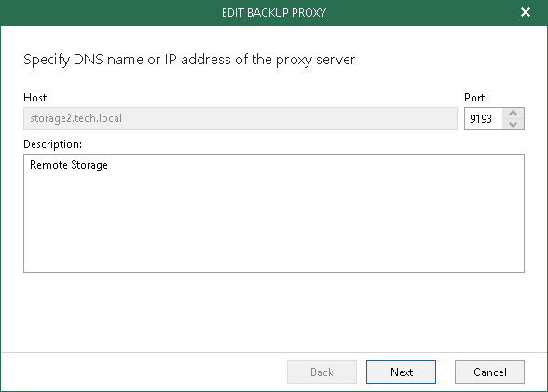Click the Description: label
This screenshot has width=548, height=392.
(x=53, y=144)
